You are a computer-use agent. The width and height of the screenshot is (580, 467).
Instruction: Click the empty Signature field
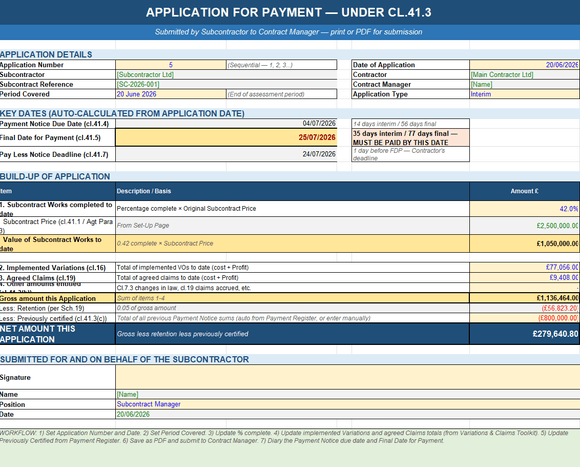pos(348,377)
